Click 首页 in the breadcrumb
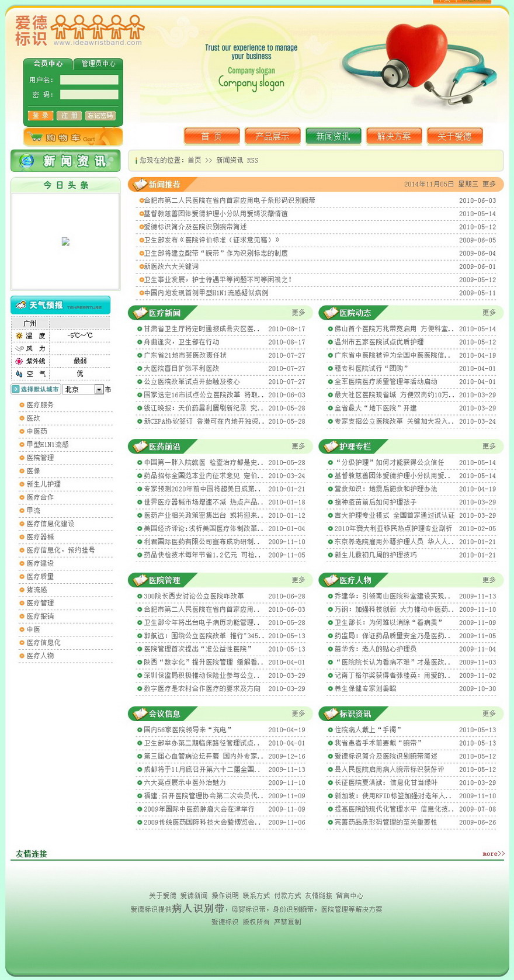Image resolution: width=514 pixels, height=980 pixels. pyautogui.click(x=194, y=160)
